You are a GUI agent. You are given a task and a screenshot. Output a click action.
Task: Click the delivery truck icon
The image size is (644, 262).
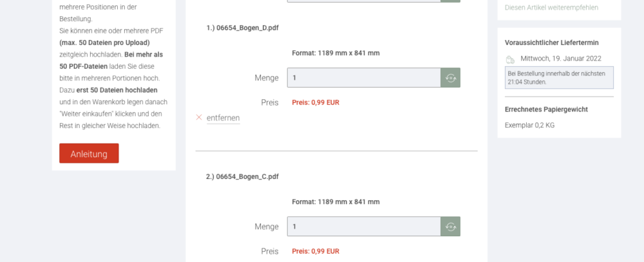tap(510, 59)
